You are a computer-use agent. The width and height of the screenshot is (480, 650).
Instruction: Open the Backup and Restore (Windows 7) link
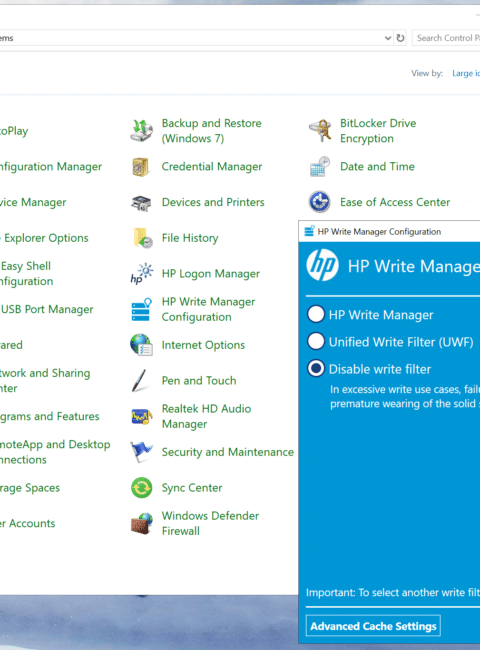click(x=211, y=131)
